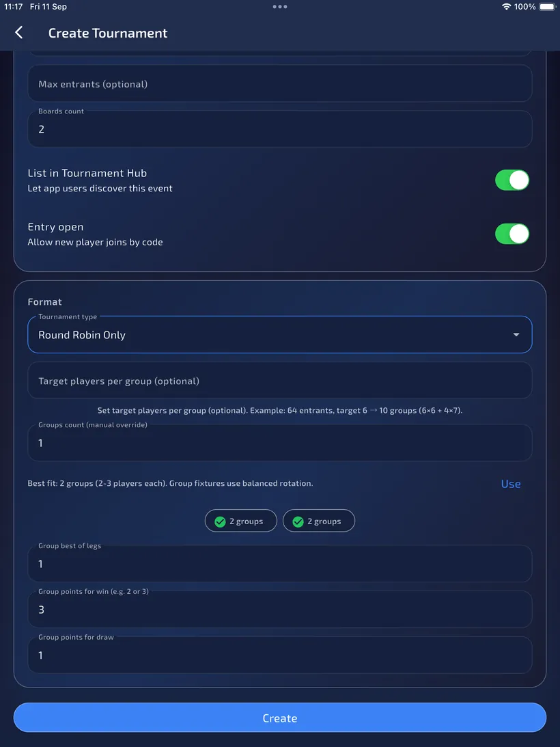Viewport: 560px width, 747px height.
Task: Edit the Group best of legs field
Action: (280, 564)
